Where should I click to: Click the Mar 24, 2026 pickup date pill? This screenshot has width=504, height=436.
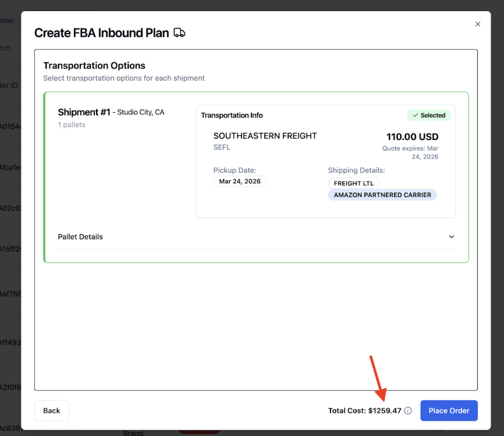(240, 181)
